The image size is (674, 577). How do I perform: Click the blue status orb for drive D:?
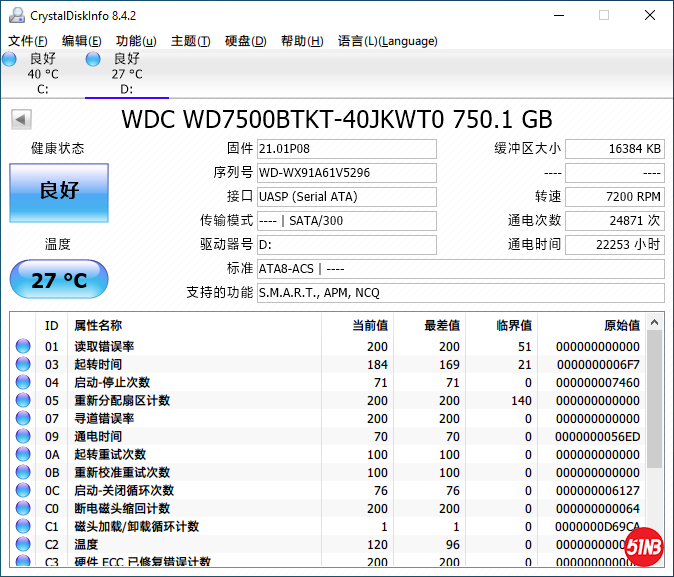(93, 59)
